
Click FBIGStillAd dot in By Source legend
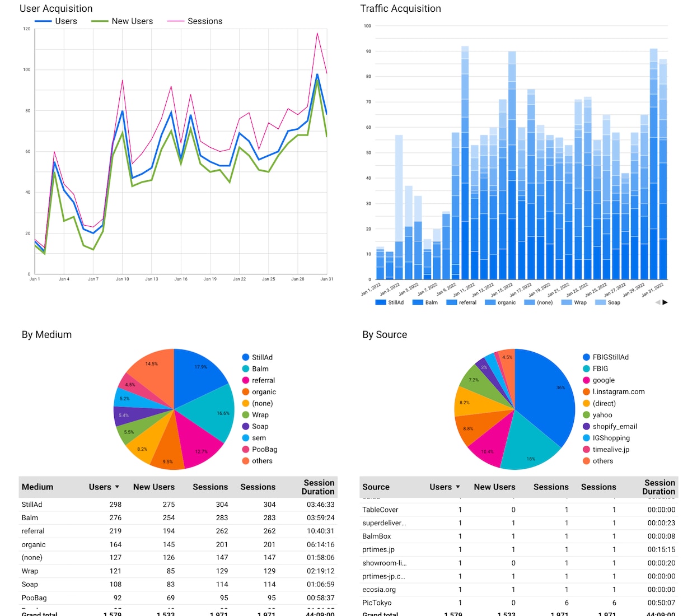coord(586,357)
